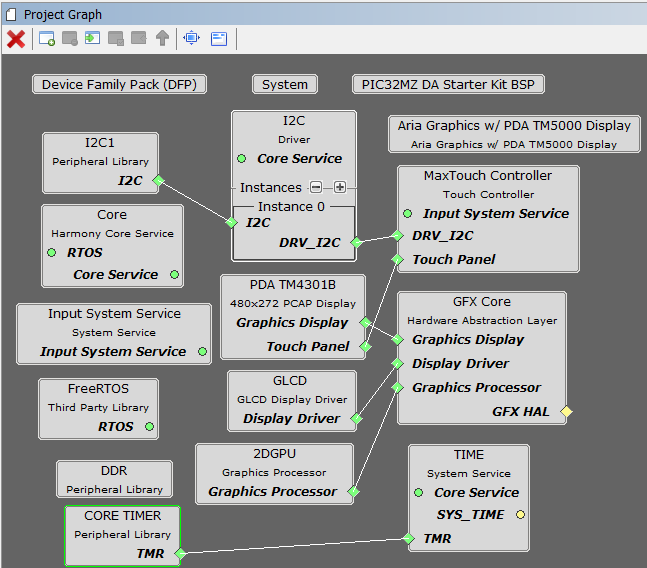The width and height of the screenshot is (647, 568).
Task: Click yellow GFX HAL diamond port
Action: pos(567,411)
